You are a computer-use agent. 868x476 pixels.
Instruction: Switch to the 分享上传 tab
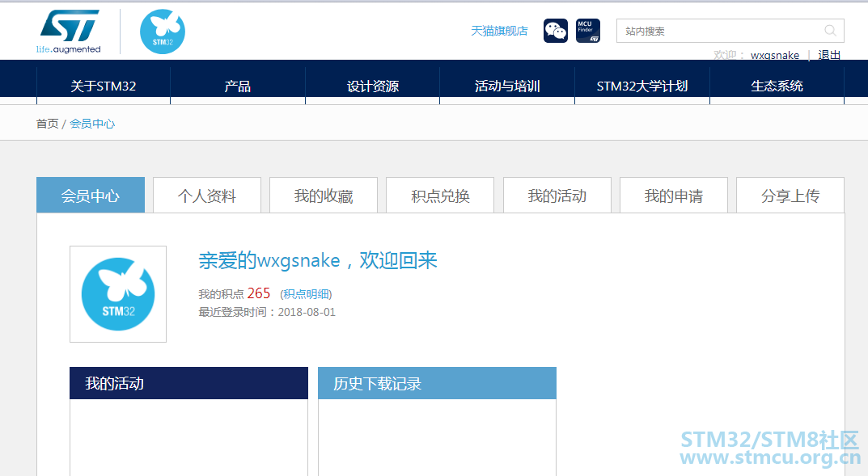point(790,195)
